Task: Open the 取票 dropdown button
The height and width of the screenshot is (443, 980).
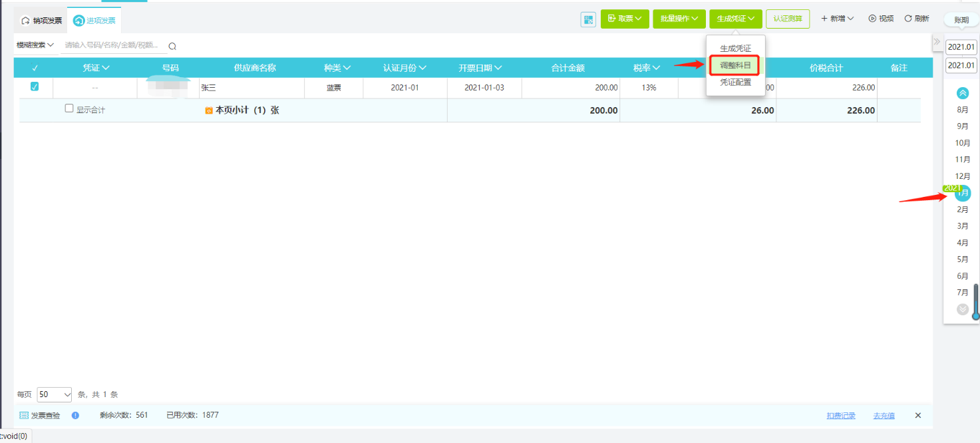Action: point(625,19)
